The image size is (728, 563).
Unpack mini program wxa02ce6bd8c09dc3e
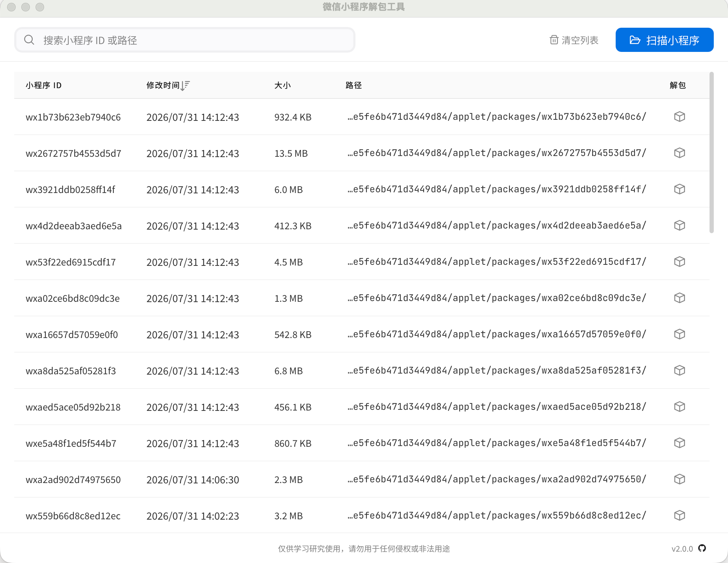679,298
